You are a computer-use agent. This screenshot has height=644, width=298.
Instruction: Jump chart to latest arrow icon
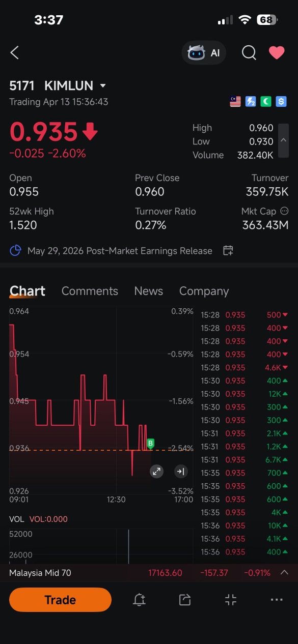(x=180, y=471)
